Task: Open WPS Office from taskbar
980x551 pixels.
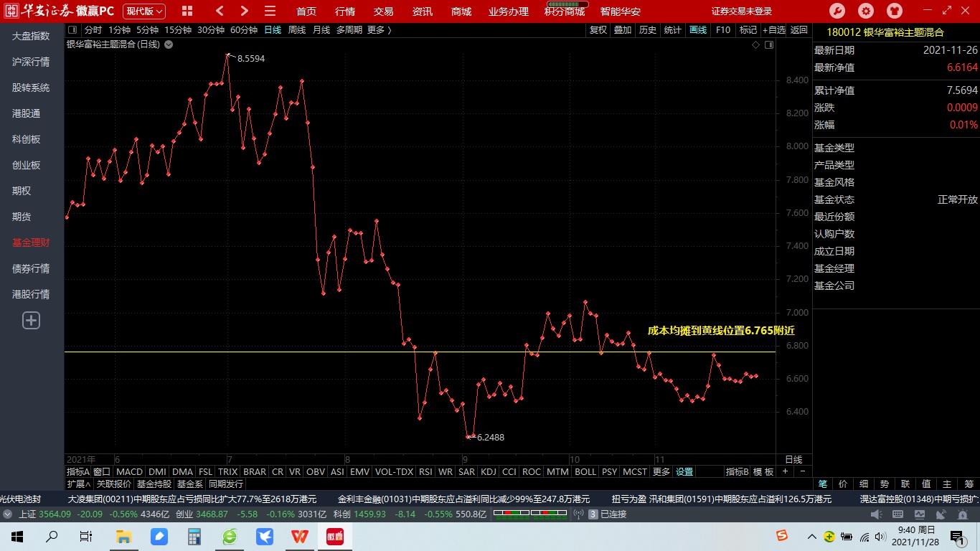Action: pyautogui.click(x=299, y=537)
